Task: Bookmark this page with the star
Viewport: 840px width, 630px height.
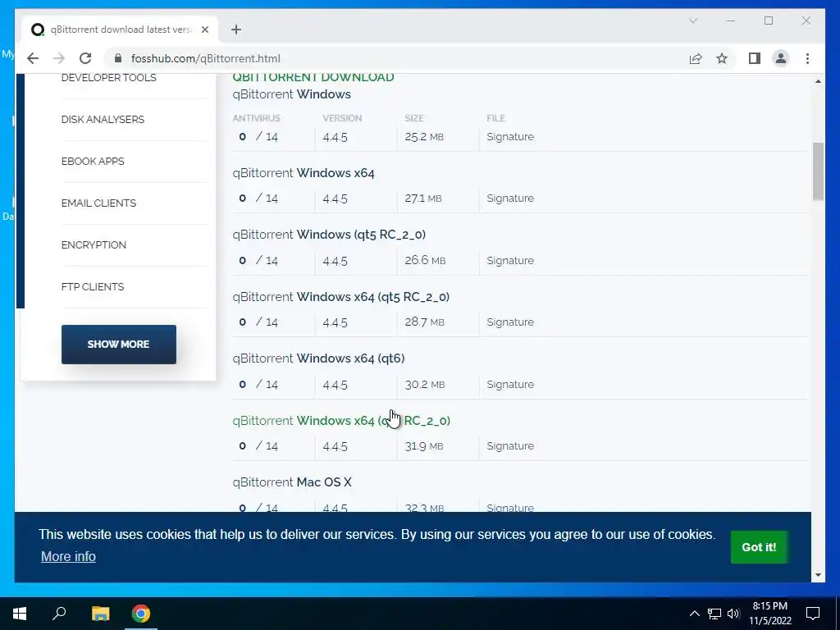Action: (x=722, y=58)
